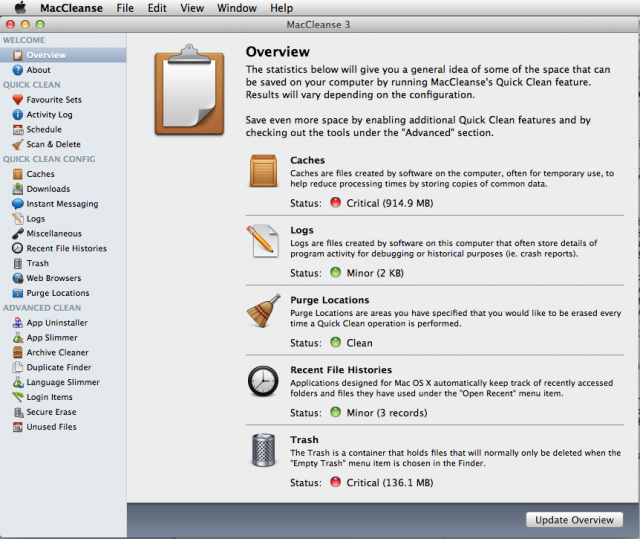Click the red Critical status light for Caches

(336, 202)
